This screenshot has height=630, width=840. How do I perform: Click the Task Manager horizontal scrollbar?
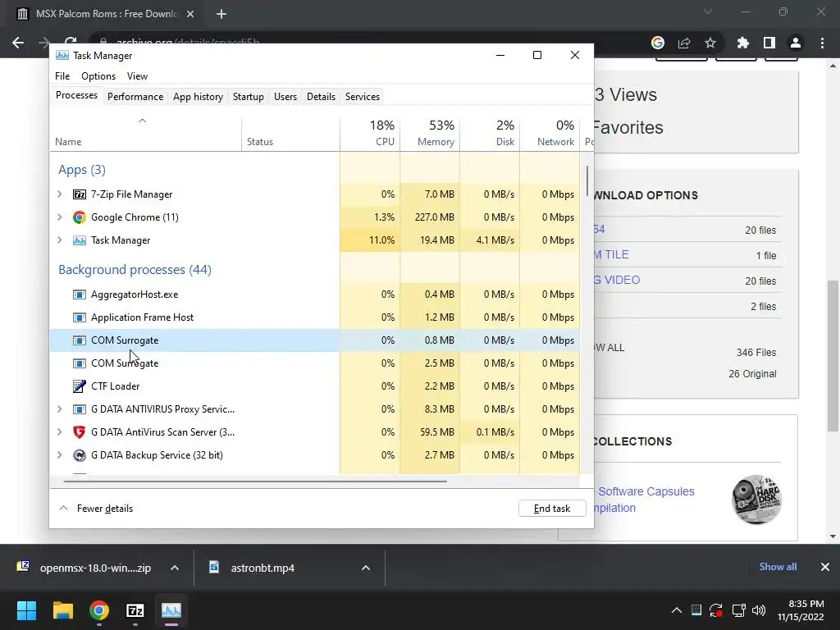[255, 481]
